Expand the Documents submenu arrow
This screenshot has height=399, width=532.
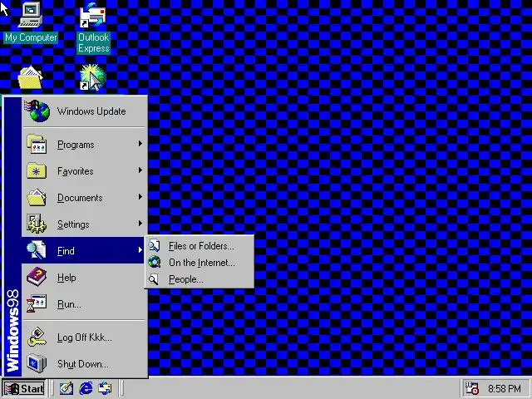(140, 197)
